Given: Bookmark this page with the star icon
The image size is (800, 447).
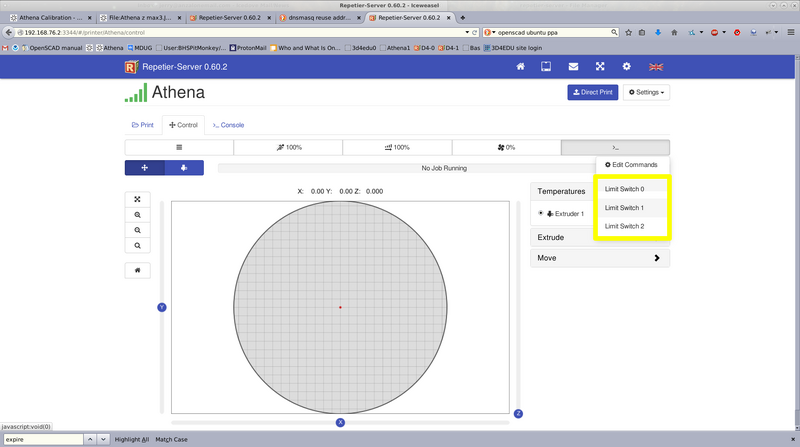Looking at the screenshot, I should click(629, 32).
